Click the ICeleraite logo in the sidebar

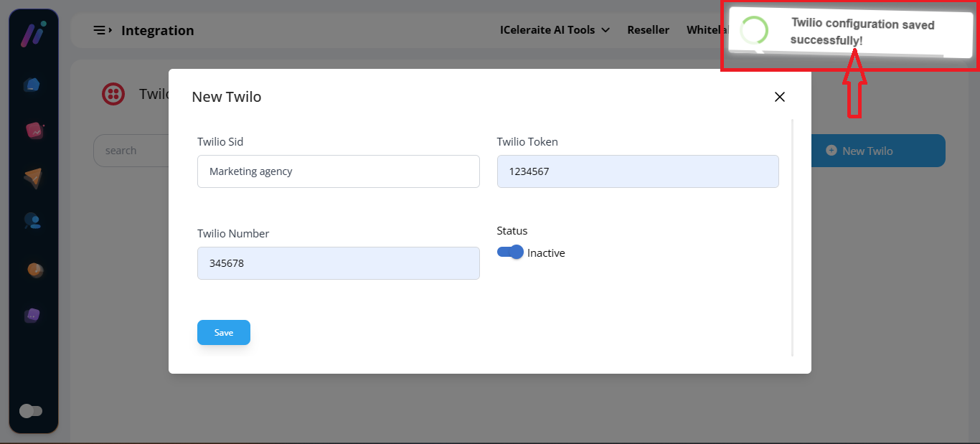(33, 34)
